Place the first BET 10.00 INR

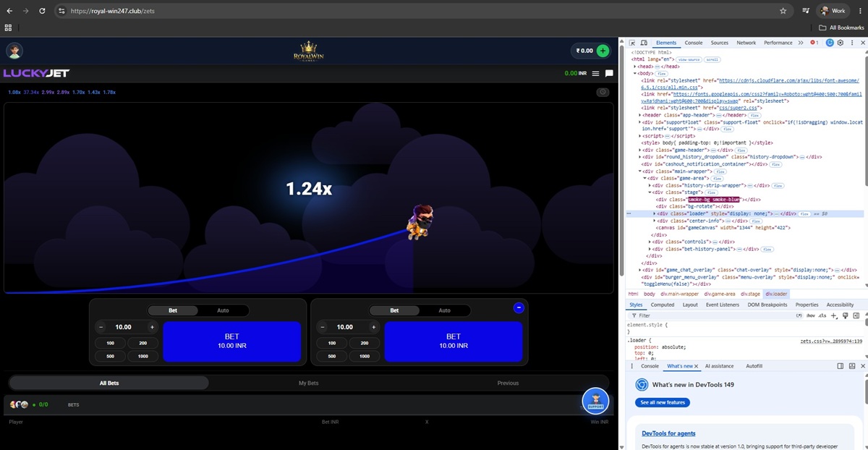point(232,341)
